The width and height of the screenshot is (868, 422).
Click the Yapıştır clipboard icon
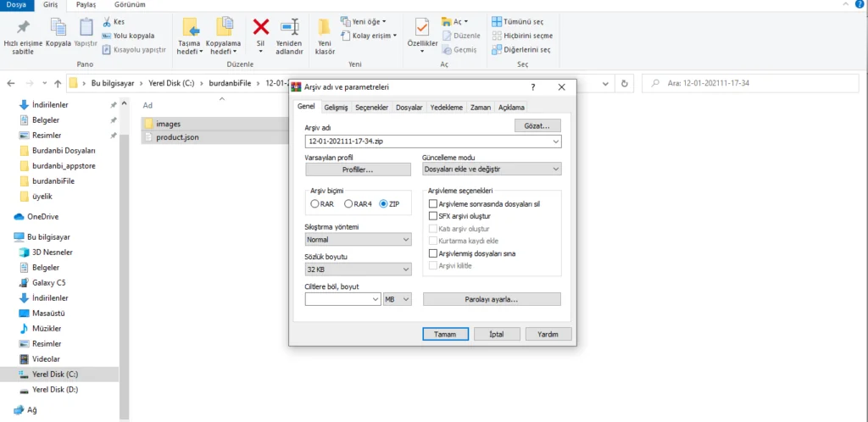(x=86, y=26)
